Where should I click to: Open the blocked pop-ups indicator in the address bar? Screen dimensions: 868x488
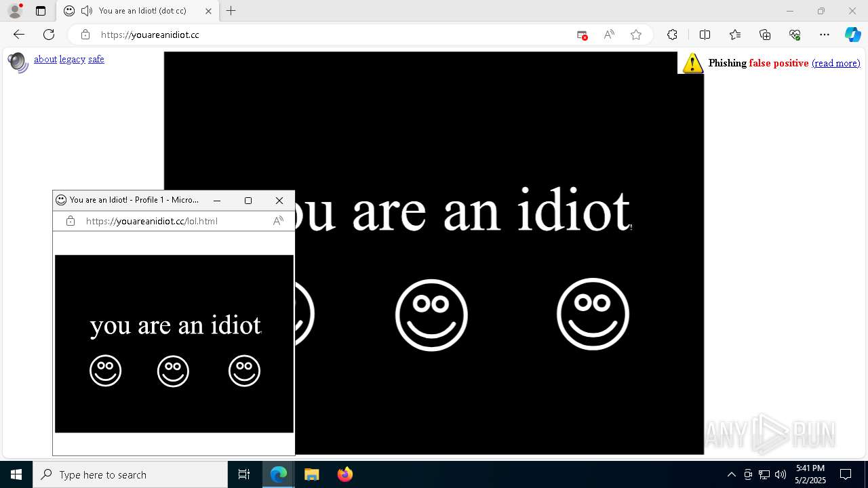tap(582, 35)
